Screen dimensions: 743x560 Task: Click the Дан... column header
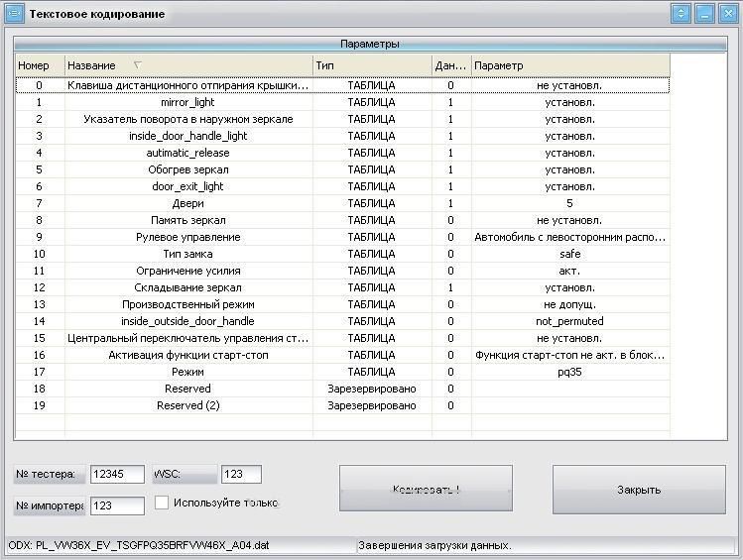point(451,65)
